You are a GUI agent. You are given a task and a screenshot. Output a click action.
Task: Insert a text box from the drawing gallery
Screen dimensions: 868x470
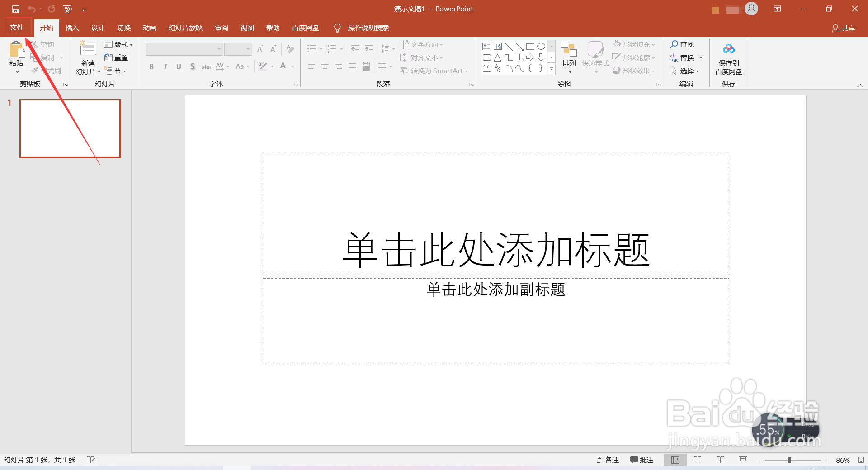point(487,46)
